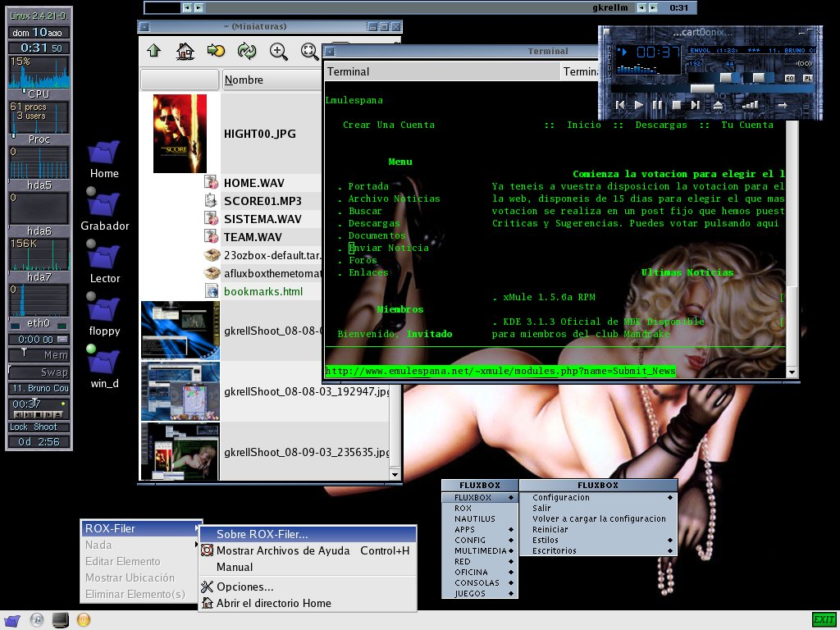Follow the Descargas link in terminal header
Screen dimensions: 840x630
pos(661,125)
